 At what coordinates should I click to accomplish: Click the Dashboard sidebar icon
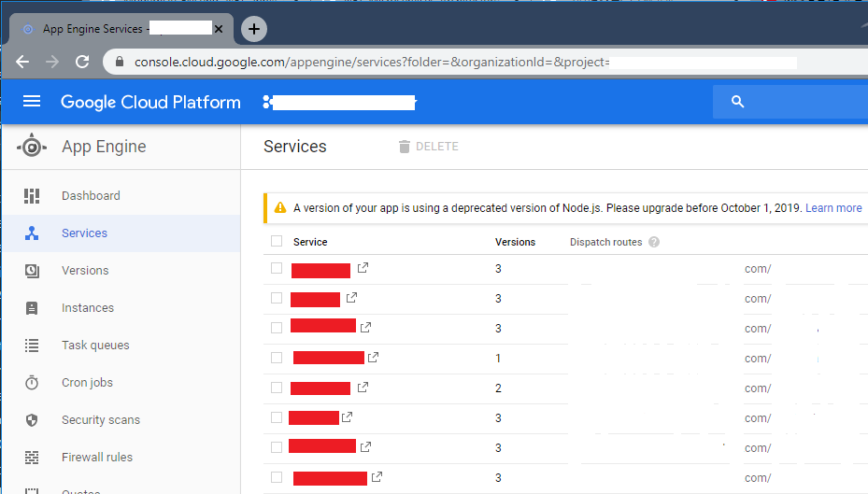(x=32, y=196)
